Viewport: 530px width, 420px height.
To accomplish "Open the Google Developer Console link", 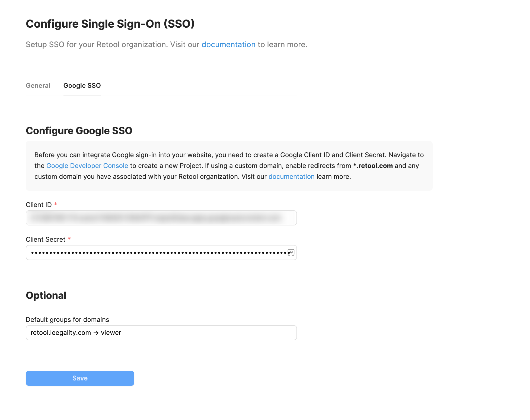I will [x=87, y=166].
